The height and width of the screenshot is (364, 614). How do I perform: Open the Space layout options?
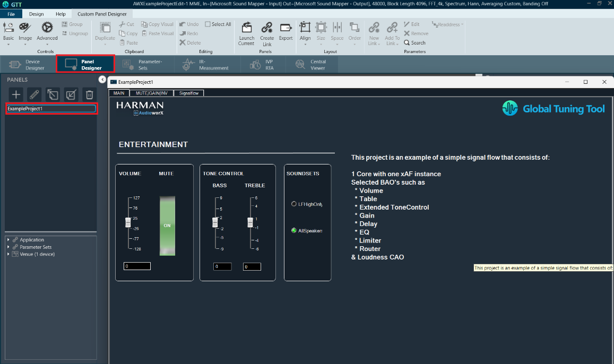(337, 33)
